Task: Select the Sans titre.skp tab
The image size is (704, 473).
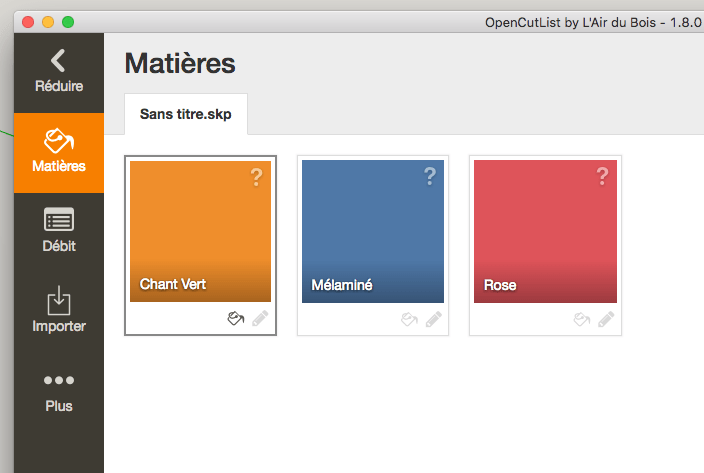Action: tap(186, 114)
